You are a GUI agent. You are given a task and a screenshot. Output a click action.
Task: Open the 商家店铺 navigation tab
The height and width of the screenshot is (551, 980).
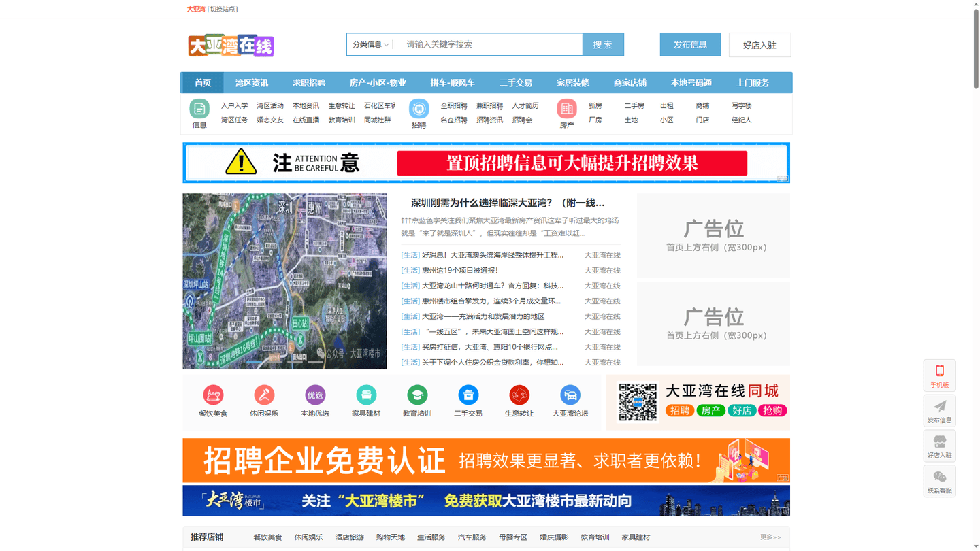point(630,83)
